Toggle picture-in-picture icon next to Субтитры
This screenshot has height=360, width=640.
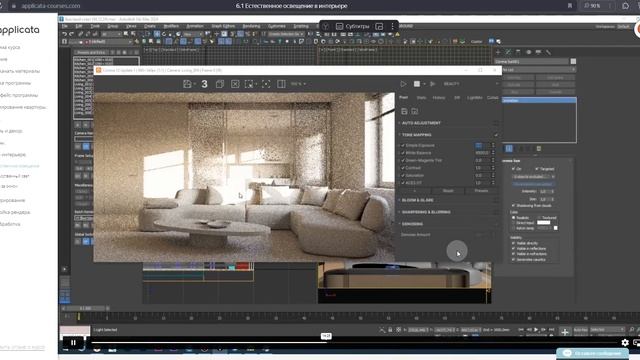pyautogui.click(x=379, y=26)
